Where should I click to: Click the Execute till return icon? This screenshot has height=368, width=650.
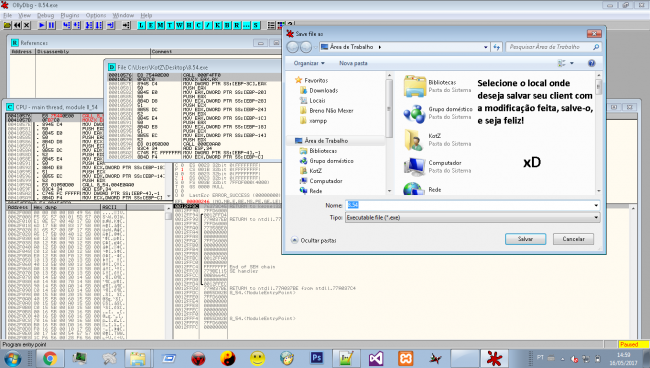(x=111, y=25)
